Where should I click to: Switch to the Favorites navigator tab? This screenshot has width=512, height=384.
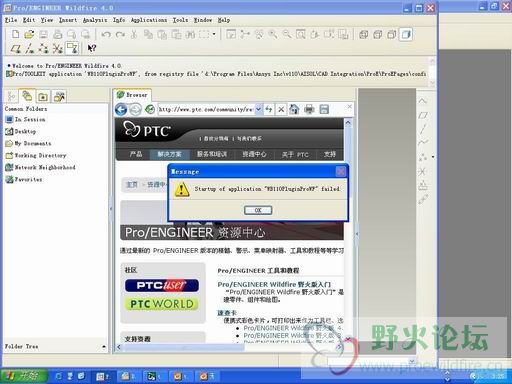(x=43, y=96)
